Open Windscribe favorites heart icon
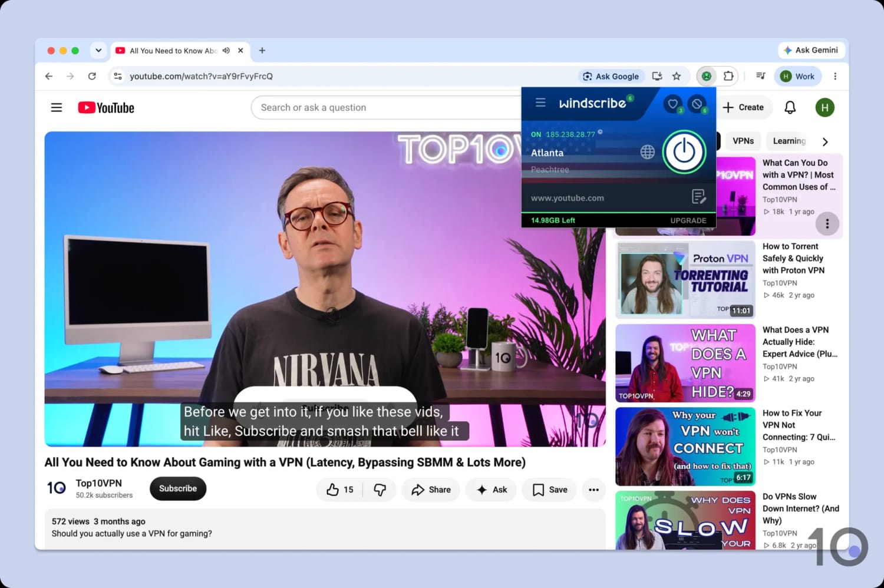Image resolution: width=884 pixels, height=588 pixels. point(672,104)
